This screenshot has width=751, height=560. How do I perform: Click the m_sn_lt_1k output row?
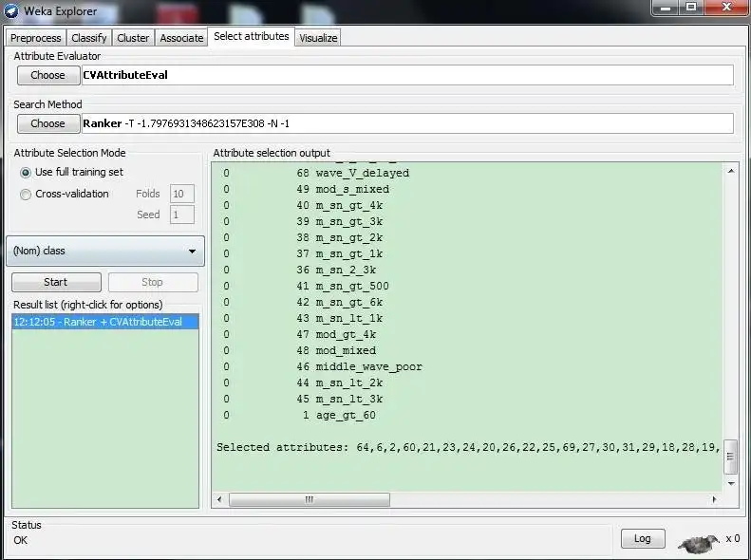(303, 319)
